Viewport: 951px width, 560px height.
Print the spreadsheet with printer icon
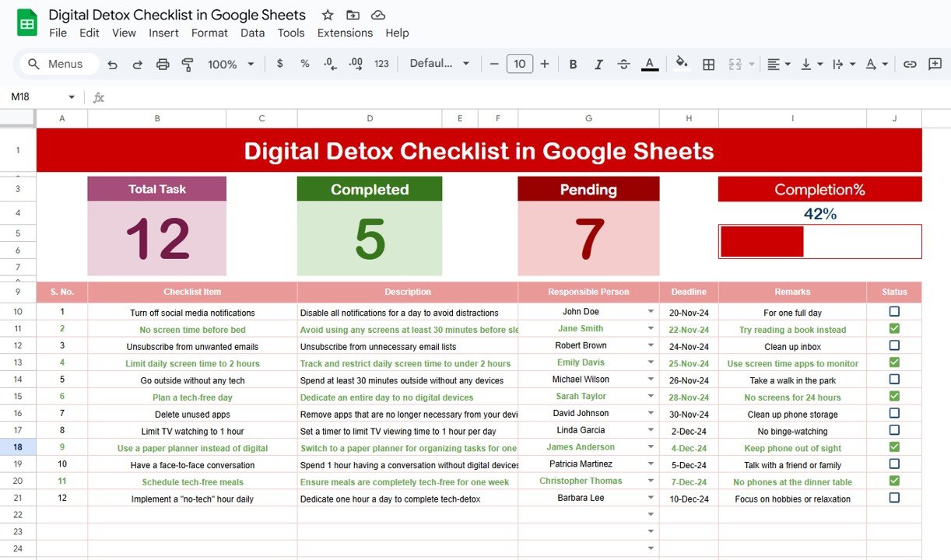tap(162, 65)
